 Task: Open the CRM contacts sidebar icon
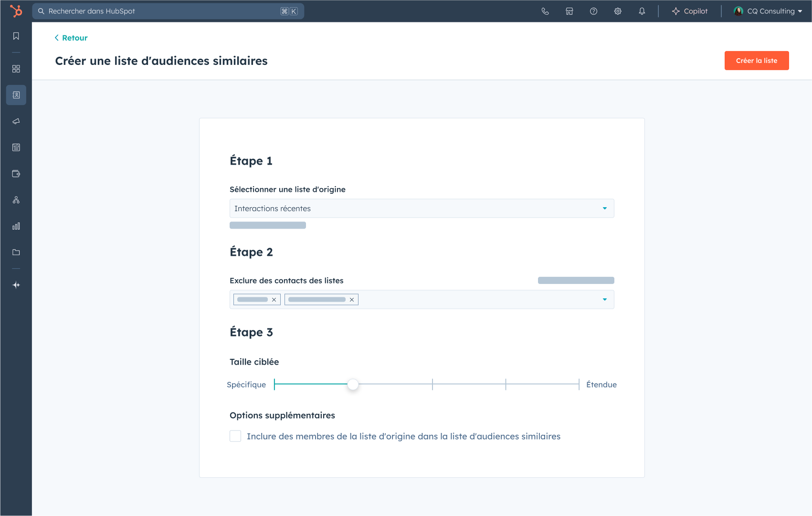click(16, 95)
